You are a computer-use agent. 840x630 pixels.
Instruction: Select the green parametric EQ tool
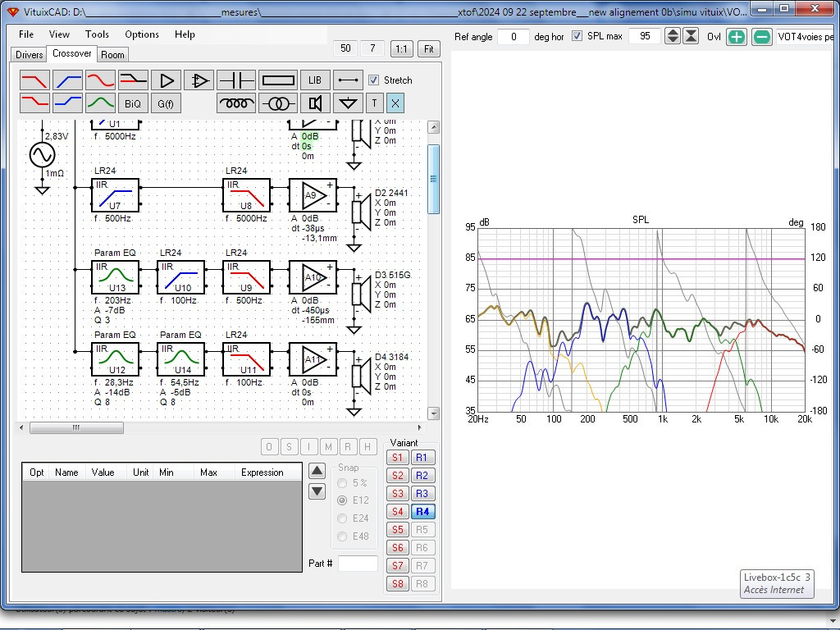tap(100, 103)
